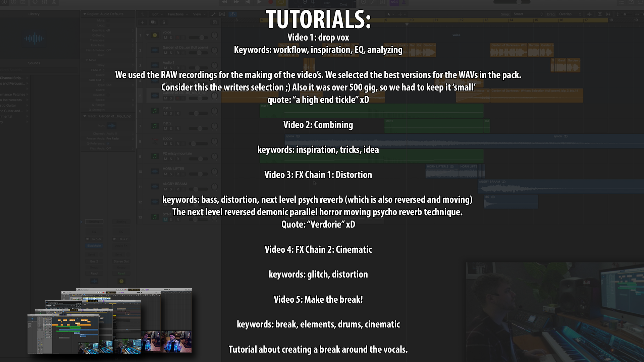Click the global Solo S button
The image size is (644, 362).
coord(164,22)
